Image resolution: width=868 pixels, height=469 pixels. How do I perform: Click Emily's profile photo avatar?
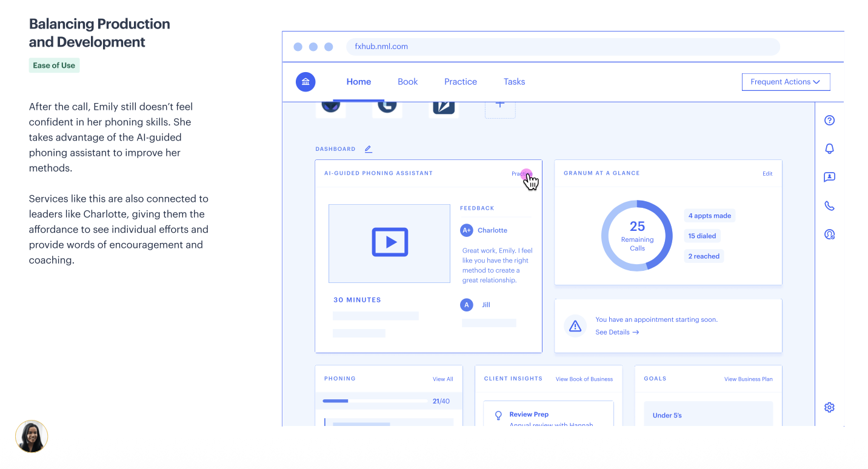click(32, 436)
